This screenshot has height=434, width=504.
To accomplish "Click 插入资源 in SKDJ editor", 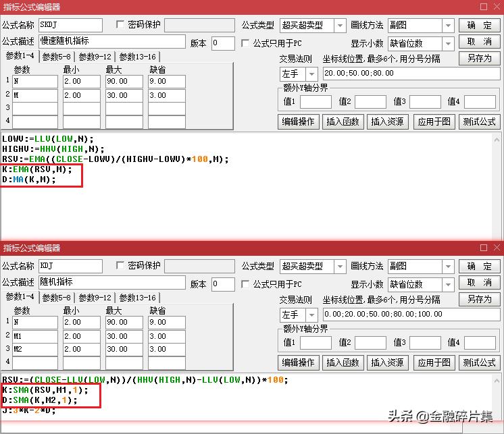I will pyautogui.click(x=388, y=122).
